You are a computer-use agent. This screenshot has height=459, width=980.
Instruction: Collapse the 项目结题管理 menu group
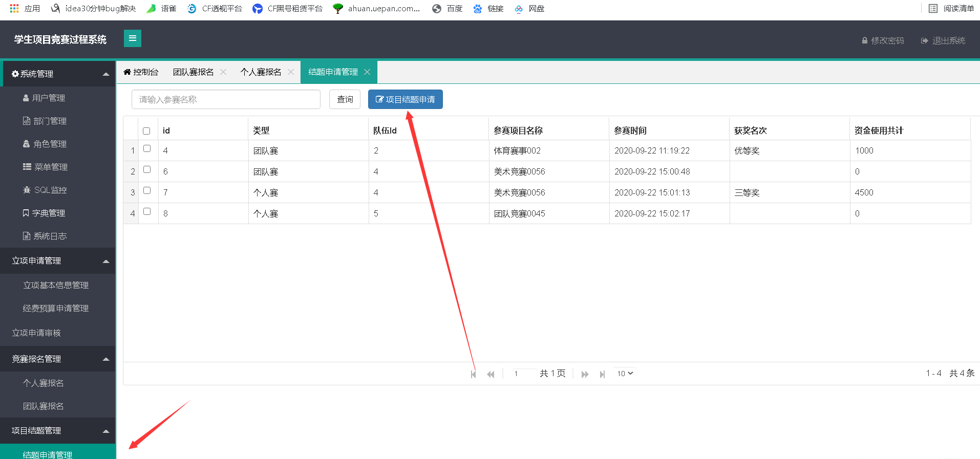pos(58,431)
